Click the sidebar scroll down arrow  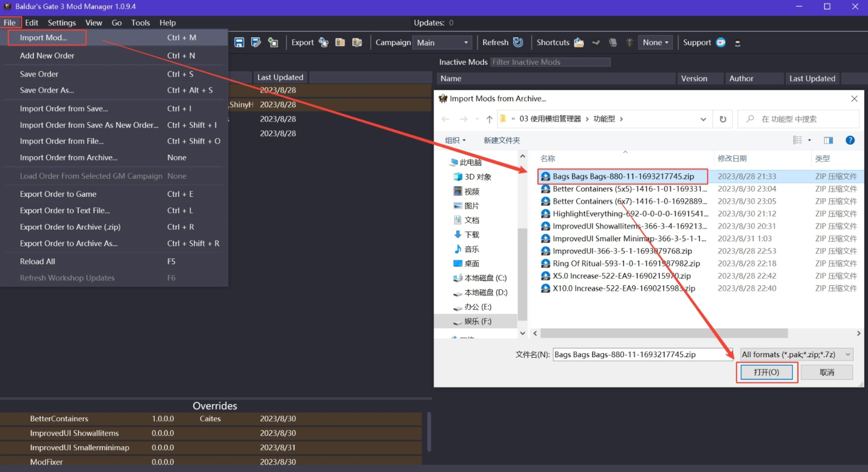pos(523,333)
